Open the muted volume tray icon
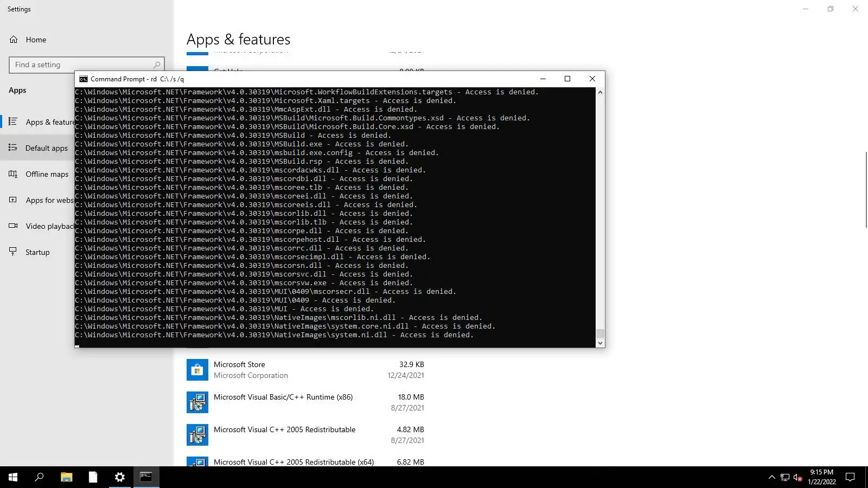Viewport: 868px width, 488px height. click(797, 477)
